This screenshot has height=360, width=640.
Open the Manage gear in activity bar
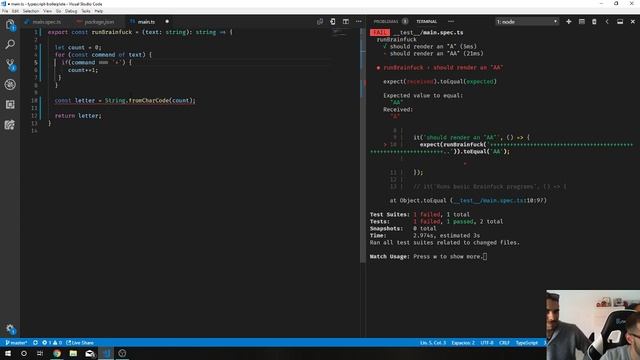[x=10, y=329]
